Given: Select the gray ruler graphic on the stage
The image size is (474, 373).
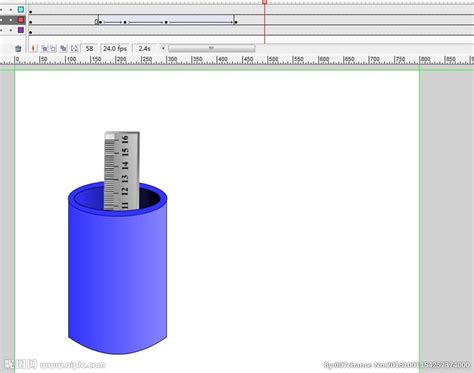Looking at the screenshot, I should pos(122,171).
